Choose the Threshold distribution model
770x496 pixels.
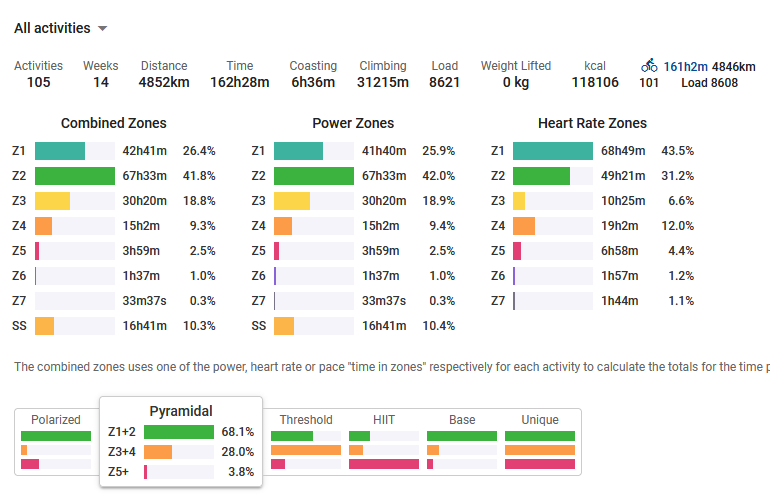click(306, 441)
